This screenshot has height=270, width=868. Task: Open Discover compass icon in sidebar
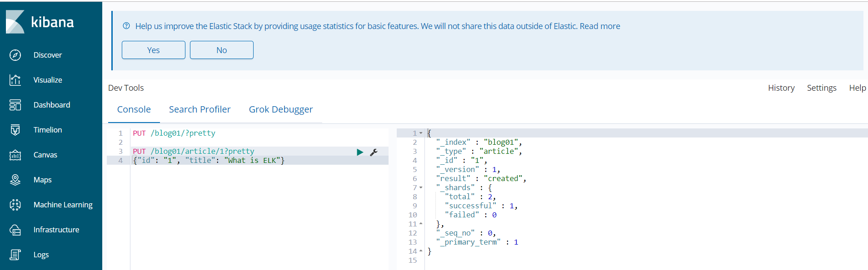pyautogui.click(x=15, y=55)
